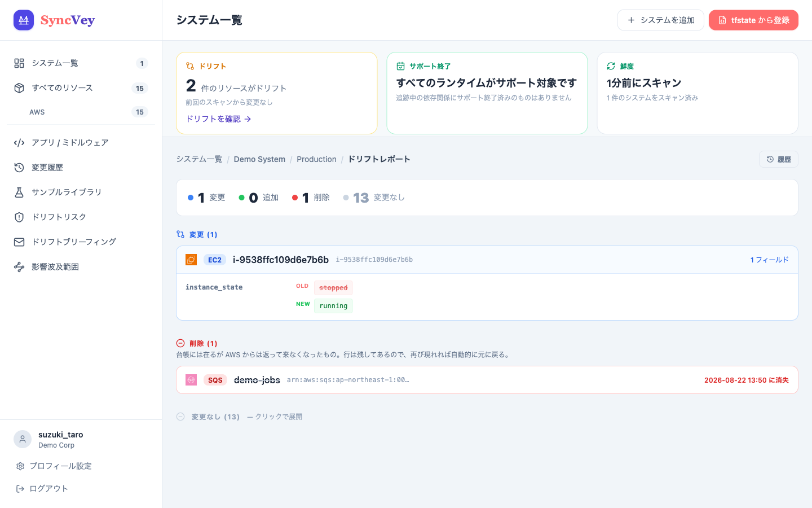
Task: Click the pink SQS resource icon
Action: click(x=191, y=380)
